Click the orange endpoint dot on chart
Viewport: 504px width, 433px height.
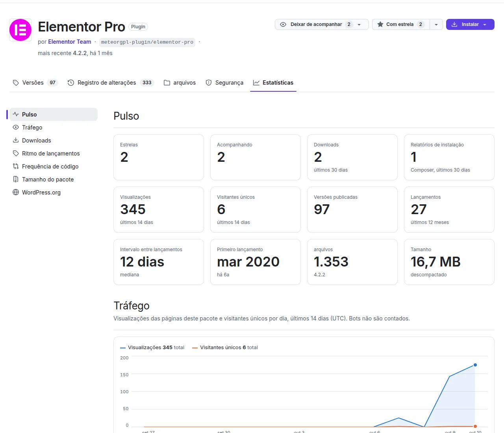pos(475,426)
